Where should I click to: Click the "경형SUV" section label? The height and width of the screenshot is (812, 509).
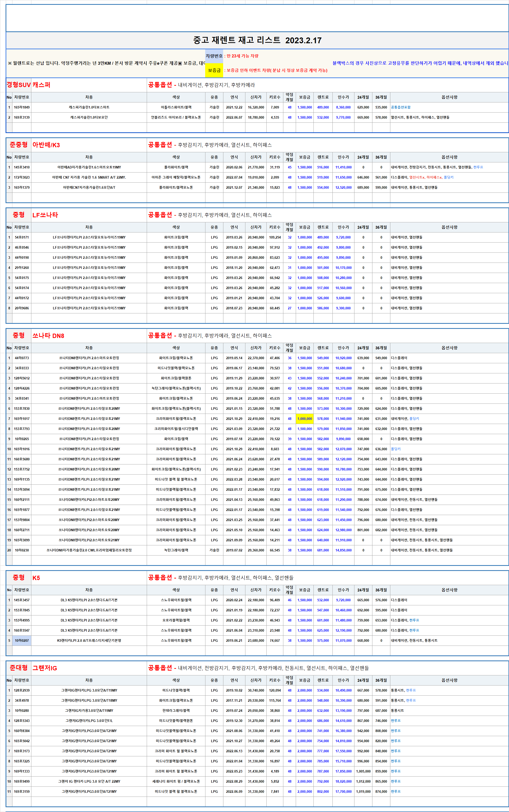click(x=18, y=85)
